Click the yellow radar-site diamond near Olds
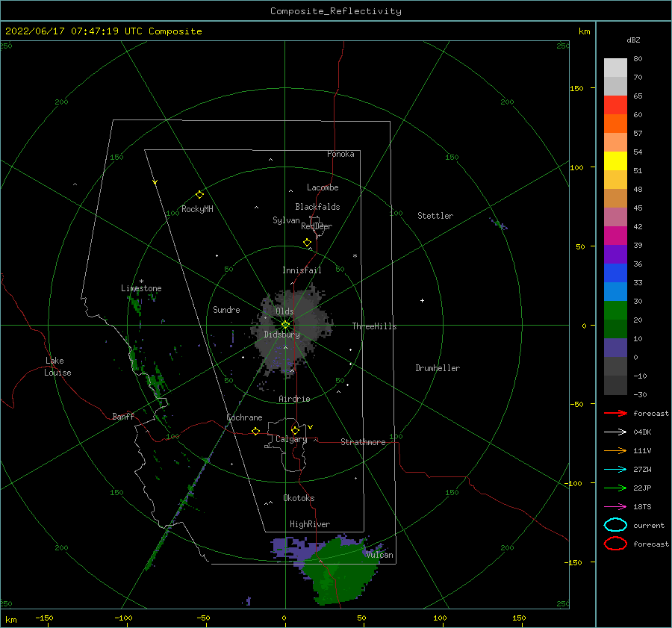Viewport: 672px width, 628px height. coord(285,325)
